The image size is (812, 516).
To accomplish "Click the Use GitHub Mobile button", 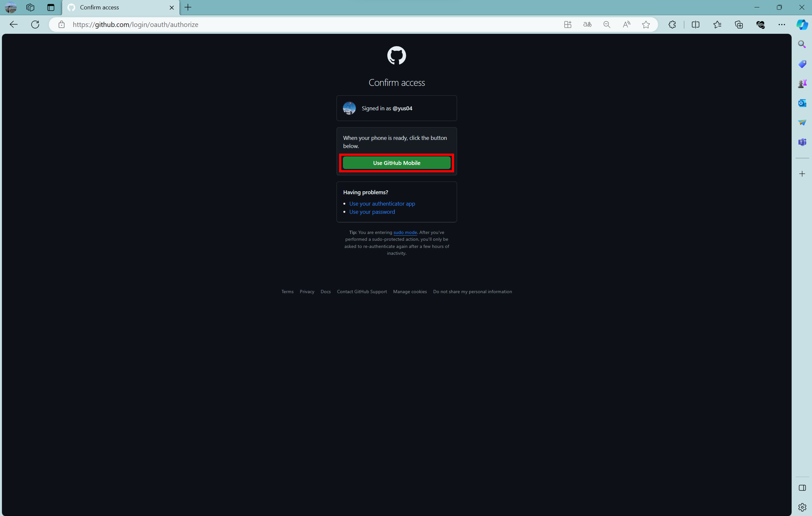I will pyautogui.click(x=396, y=163).
